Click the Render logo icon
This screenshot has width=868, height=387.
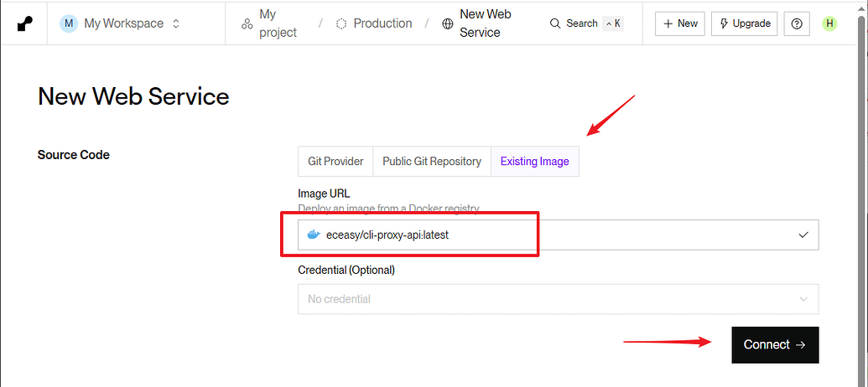tap(25, 23)
